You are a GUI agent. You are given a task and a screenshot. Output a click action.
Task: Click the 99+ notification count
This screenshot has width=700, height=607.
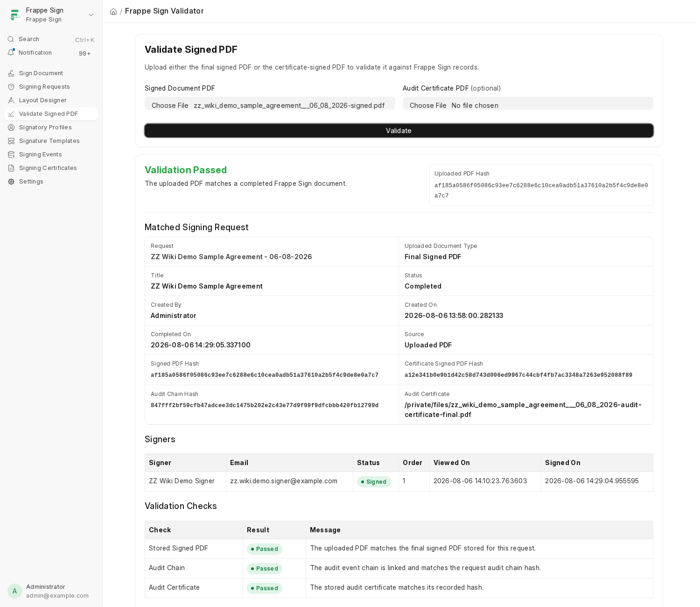point(84,54)
